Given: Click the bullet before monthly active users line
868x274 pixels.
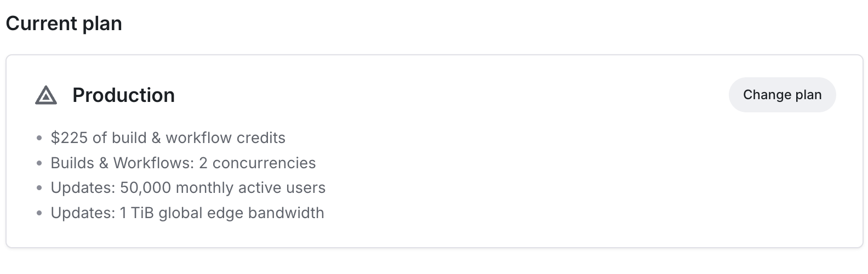Looking at the screenshot, I should pyautogui.click(x=39, y=189).
